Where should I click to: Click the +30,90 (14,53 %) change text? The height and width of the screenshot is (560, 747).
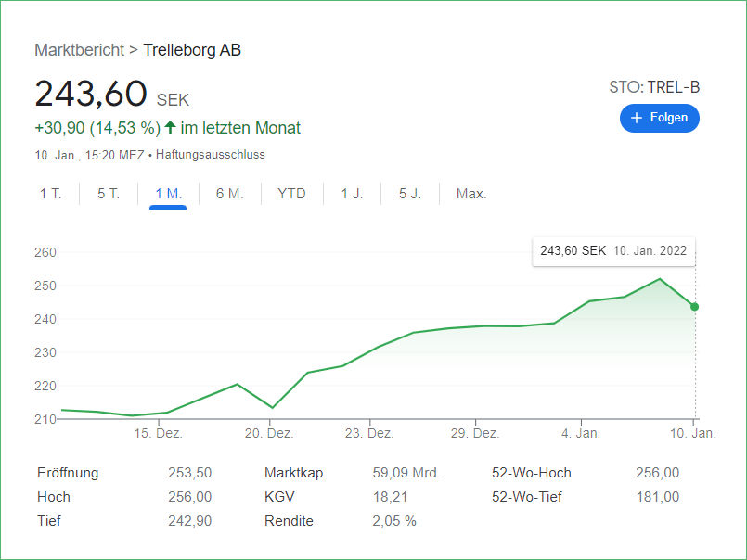97,128
